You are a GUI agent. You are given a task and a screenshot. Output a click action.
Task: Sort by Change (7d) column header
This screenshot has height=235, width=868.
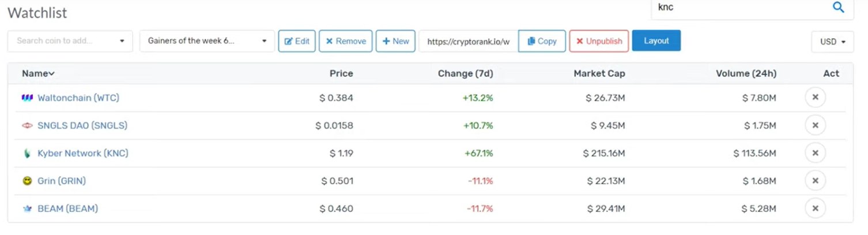coord(465,73)
